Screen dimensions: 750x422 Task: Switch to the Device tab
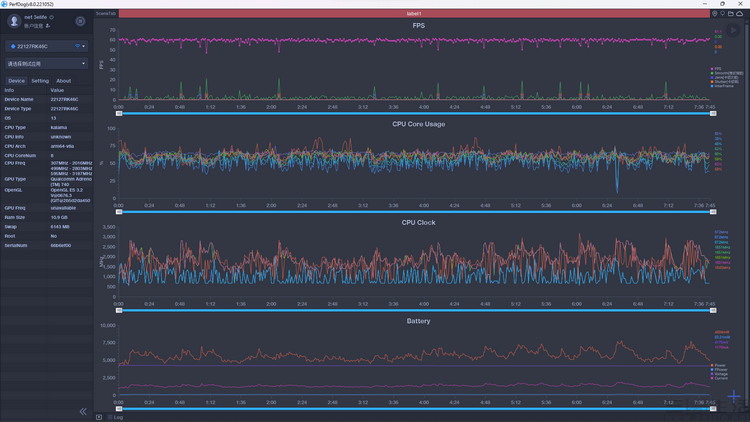(x=16, y=81)
